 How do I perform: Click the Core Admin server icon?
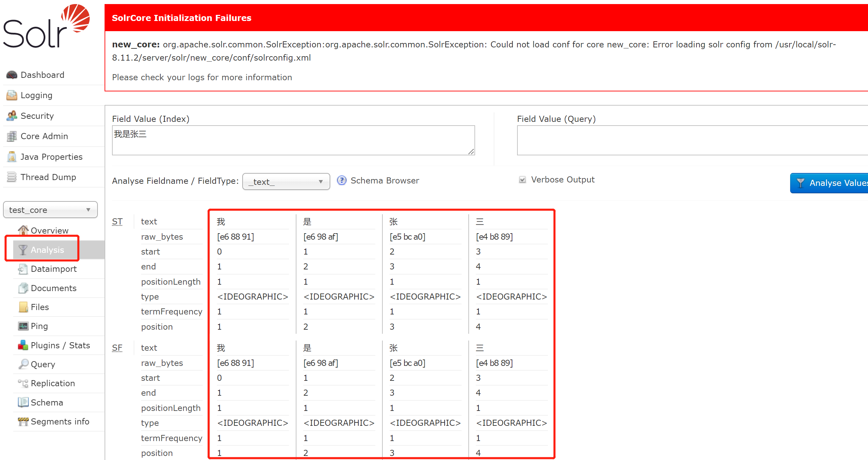(x=12, y=136)
